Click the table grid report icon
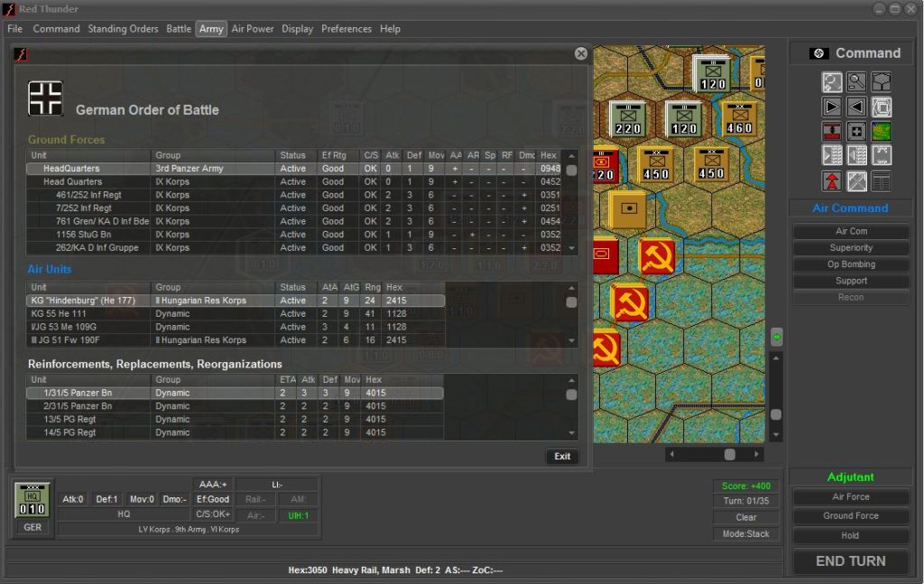This screenshot has height=584, width=924. [882, 181]
